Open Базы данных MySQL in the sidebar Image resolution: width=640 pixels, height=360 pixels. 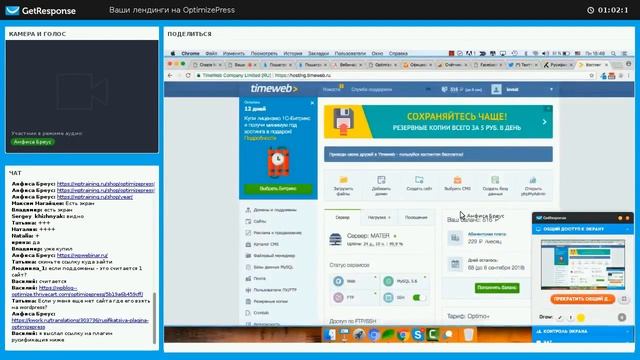click(273, 267)
